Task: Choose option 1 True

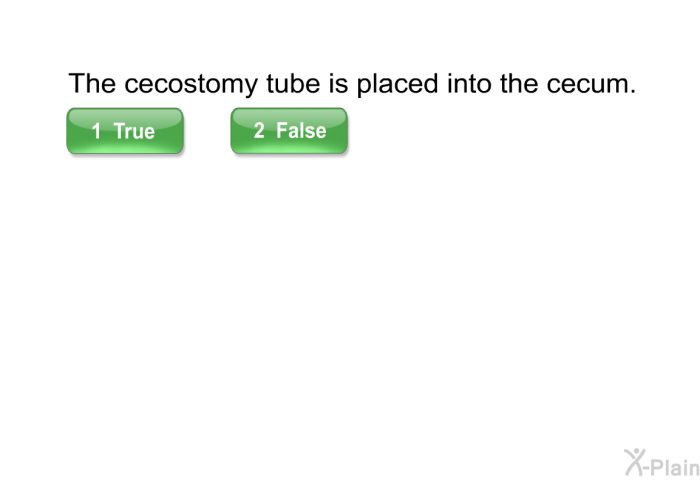Action: click(125, 131)
